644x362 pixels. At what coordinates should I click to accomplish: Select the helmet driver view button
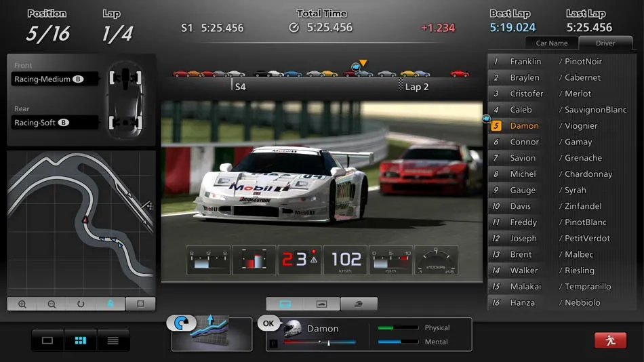pyautogui.click(x=359, y=304)
